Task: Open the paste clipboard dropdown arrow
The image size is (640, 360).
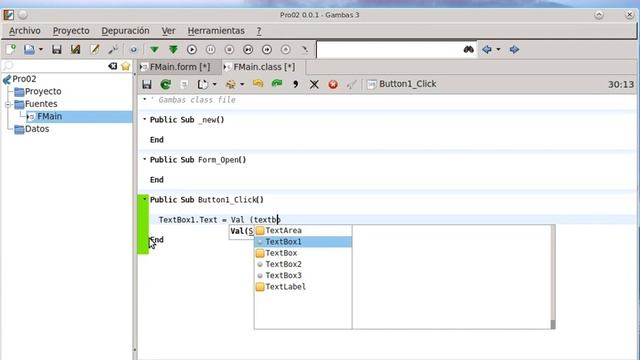Action: coord(214,85)
